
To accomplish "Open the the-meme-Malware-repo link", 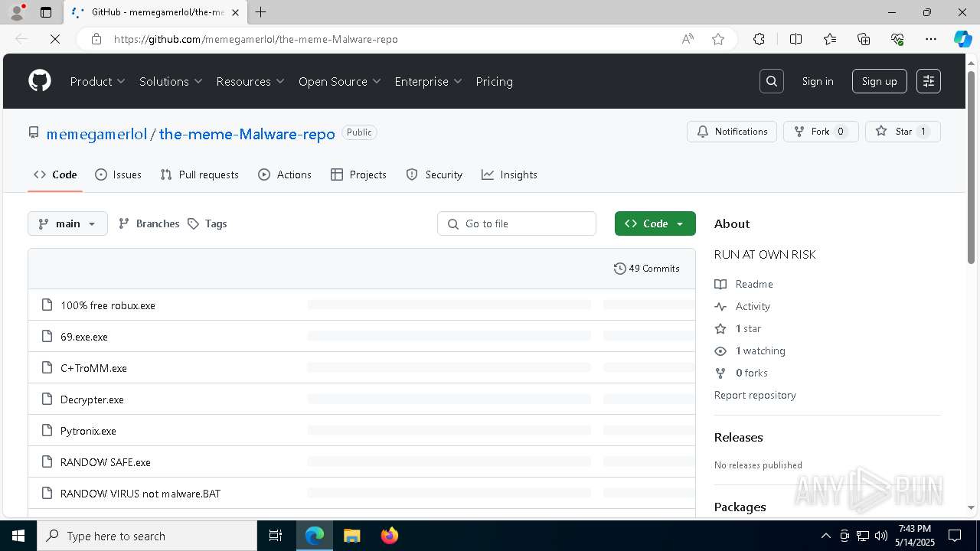I will pyautogui.click(x=247, y=134).
